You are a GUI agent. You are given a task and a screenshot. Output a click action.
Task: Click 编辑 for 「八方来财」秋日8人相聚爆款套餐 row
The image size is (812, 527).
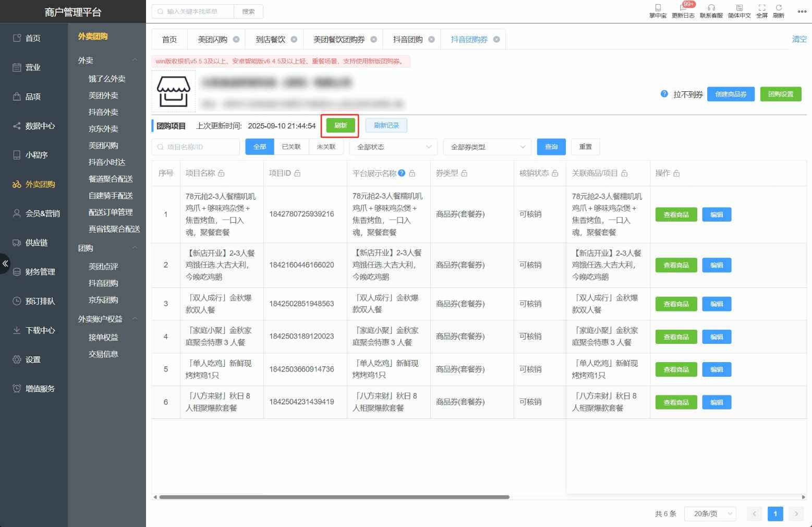click(x=717, y=402)
